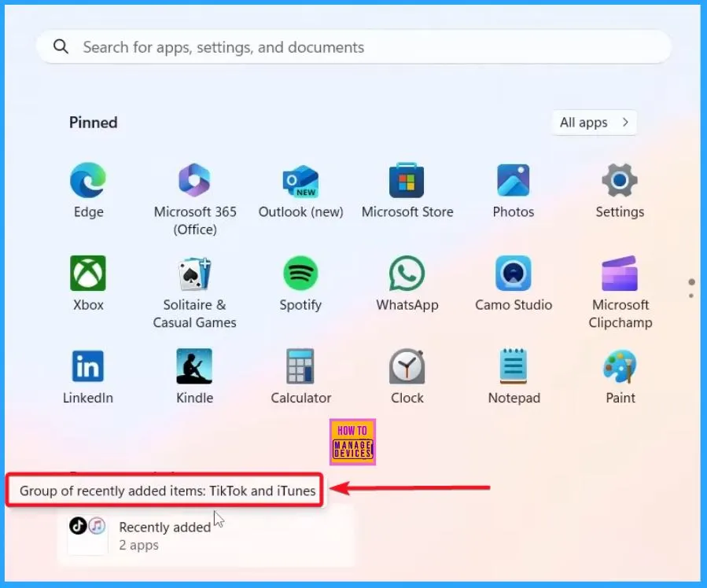Click the TikTok icon in Recently added

pyautogui.click(x=78, y=525)
